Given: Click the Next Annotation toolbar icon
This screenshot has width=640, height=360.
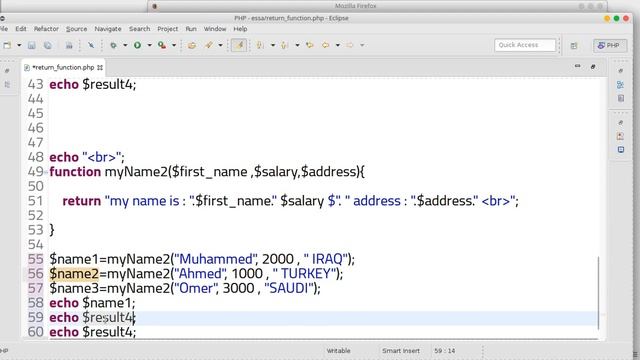Looking at the screenshot, I should point(260,45).
